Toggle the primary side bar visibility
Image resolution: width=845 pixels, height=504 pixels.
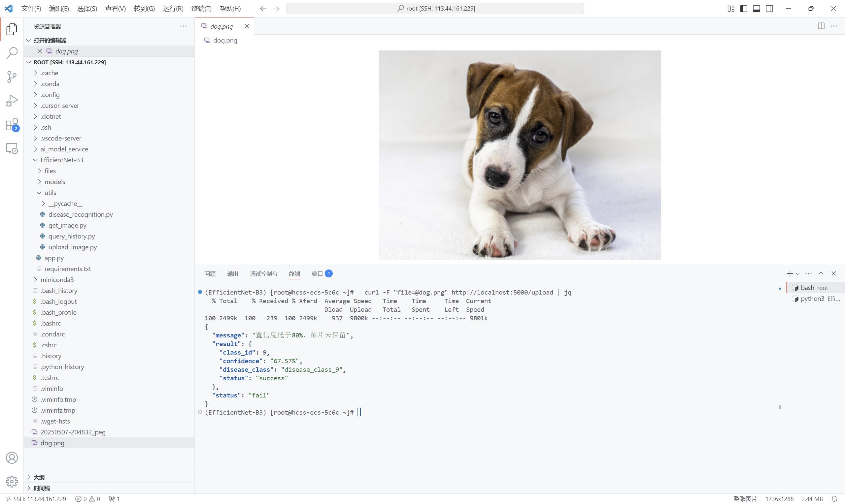(x=743, y=9)
